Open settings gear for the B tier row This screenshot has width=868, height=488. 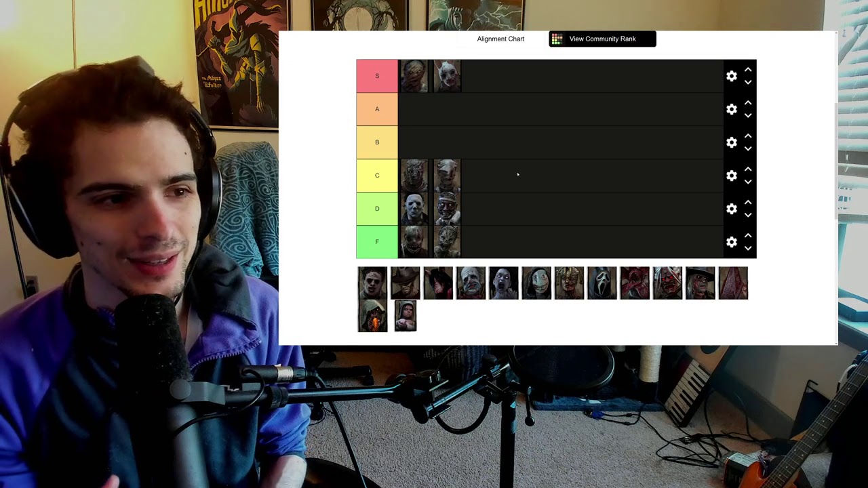click(731, 142)
